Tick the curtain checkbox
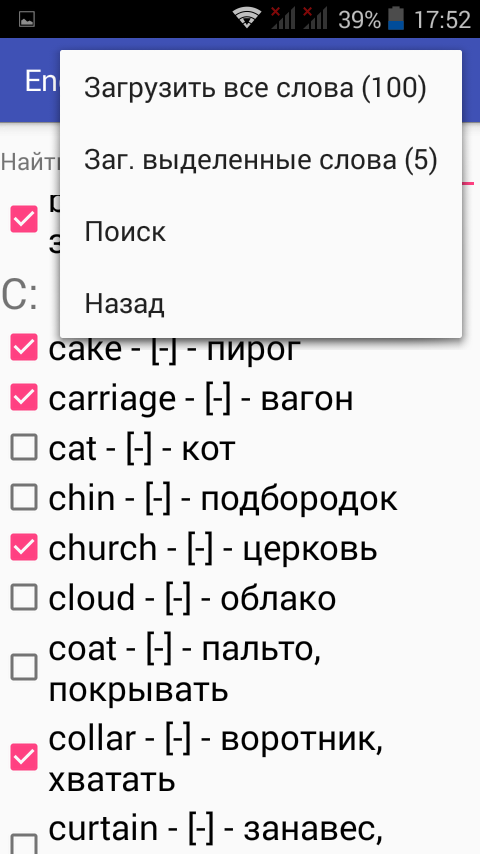The image size is (480, 854). pos(24,844)
